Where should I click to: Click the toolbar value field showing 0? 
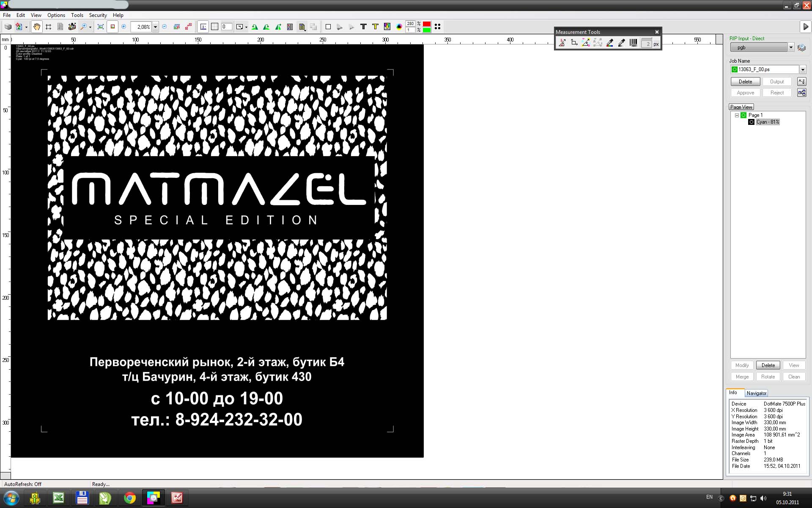click(x=227, y=27)
